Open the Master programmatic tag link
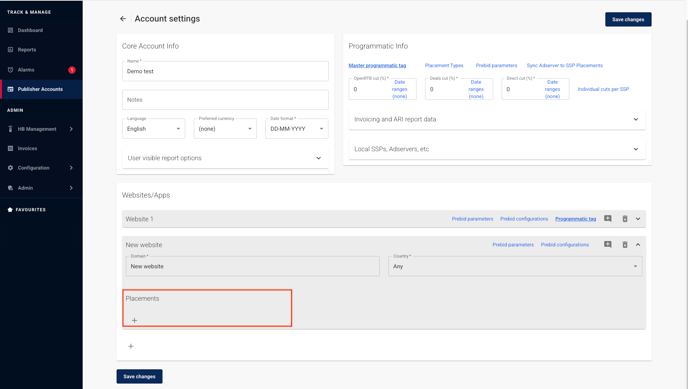Viewport: 688px width, 389px height. tap(377, 65)
